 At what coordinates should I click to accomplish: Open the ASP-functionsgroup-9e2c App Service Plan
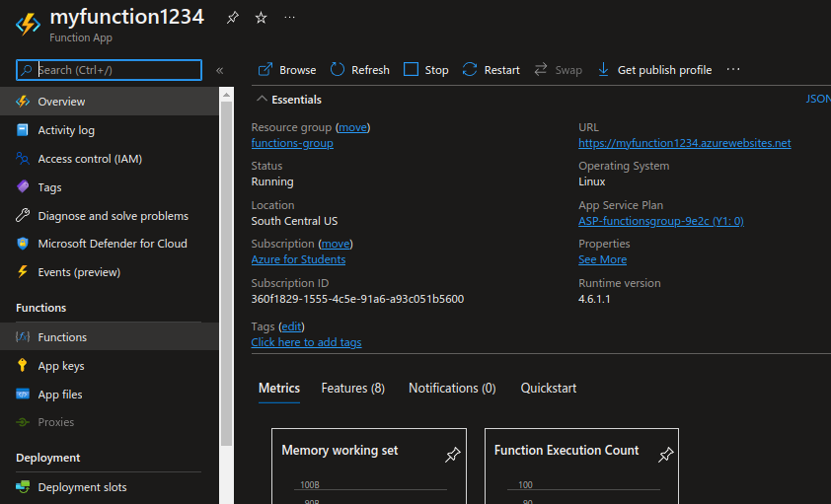[661, 221]
